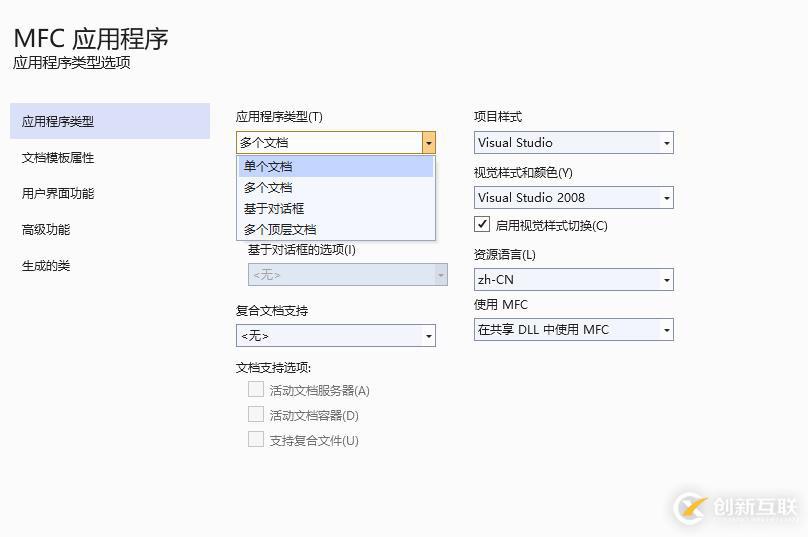Choose 多个文档 option in the list
This screenshot has width=808, height=537.
click(x=268, y=187)
